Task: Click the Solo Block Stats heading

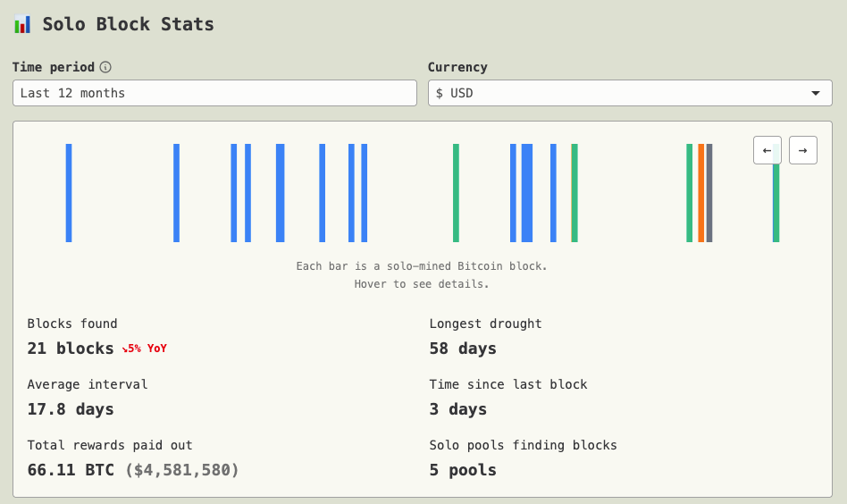Action: click(128, 24)
